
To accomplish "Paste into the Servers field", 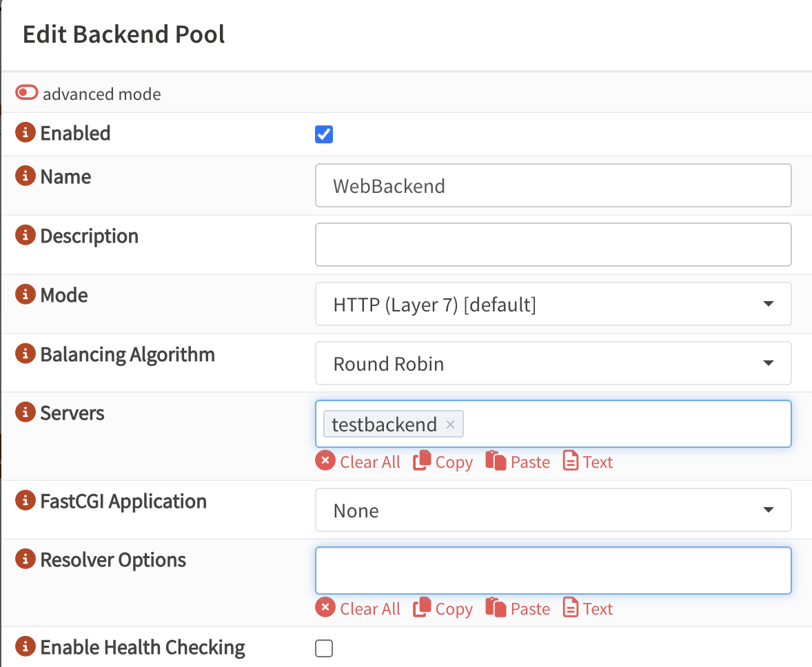I will (x=518, y=462).
